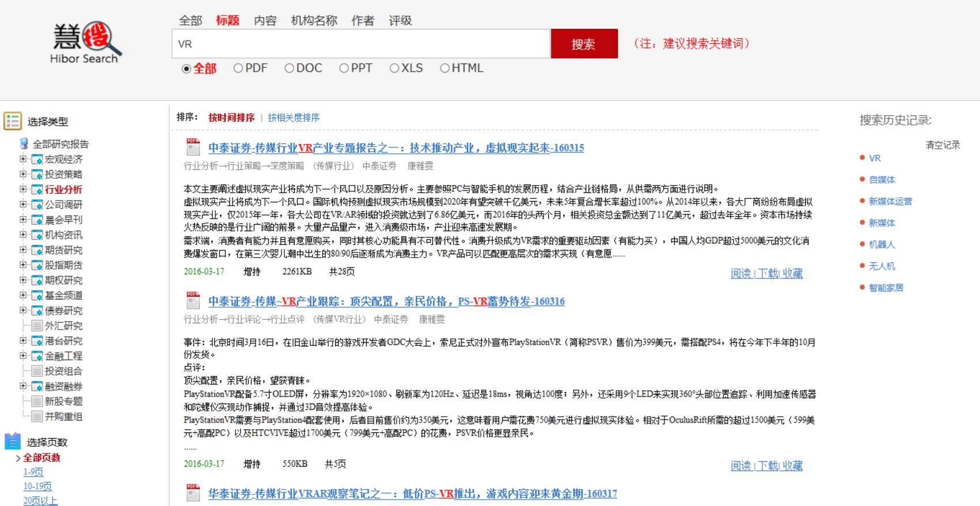Expand the 行业分析 tree node

pos(23,189)
